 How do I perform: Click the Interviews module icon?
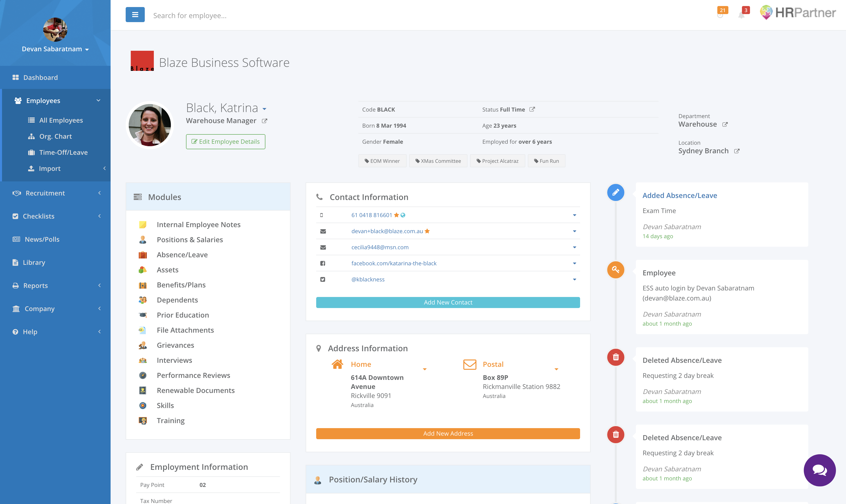142,360
